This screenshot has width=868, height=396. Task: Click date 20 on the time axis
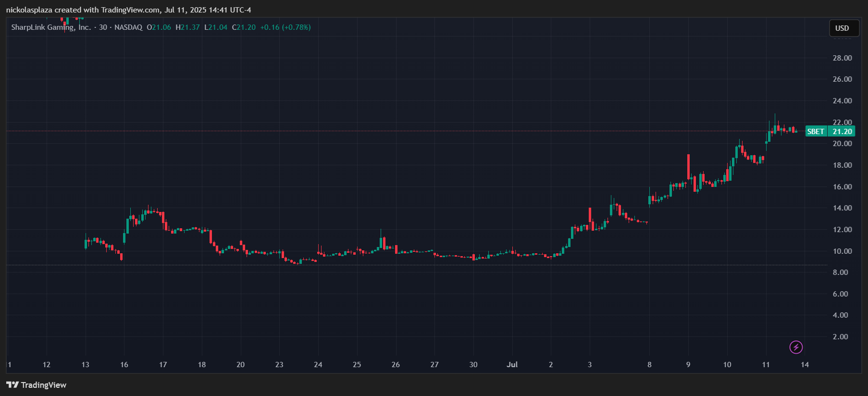240,364
